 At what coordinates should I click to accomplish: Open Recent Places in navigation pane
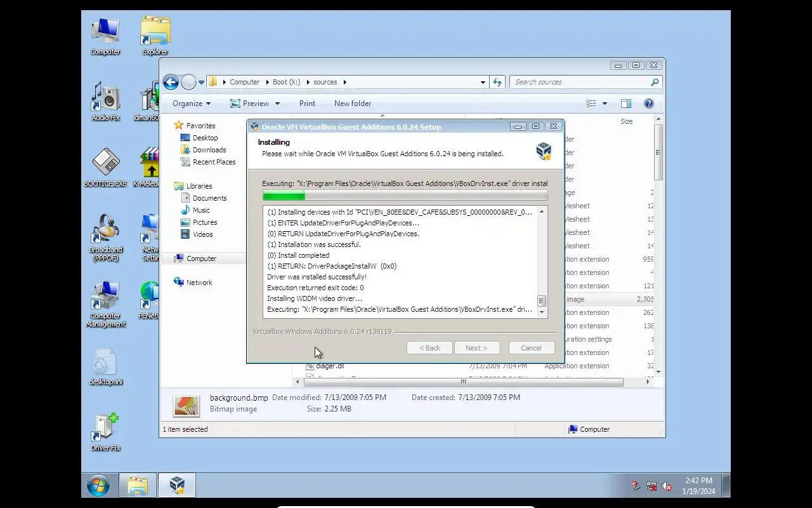tap(214, 162)
